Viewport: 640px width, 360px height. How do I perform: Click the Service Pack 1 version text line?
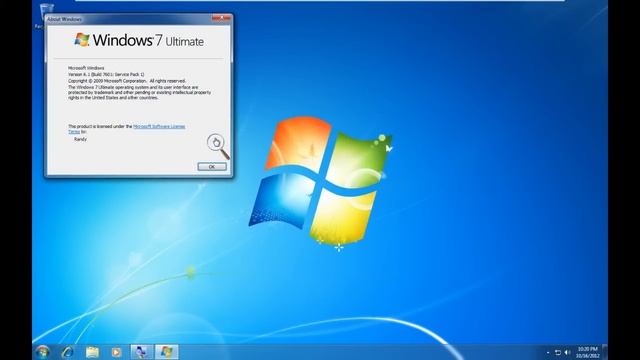pyautogui.click(x=106, y=75)
